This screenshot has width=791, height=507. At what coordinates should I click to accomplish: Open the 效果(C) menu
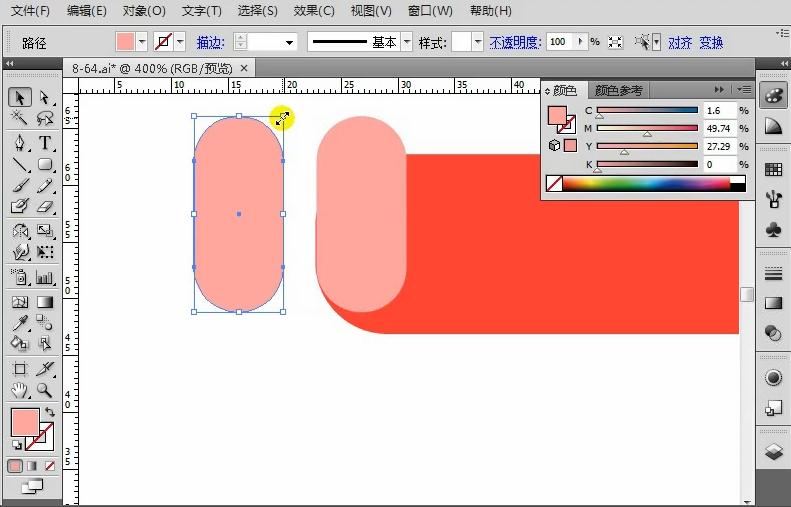[314, 11]
